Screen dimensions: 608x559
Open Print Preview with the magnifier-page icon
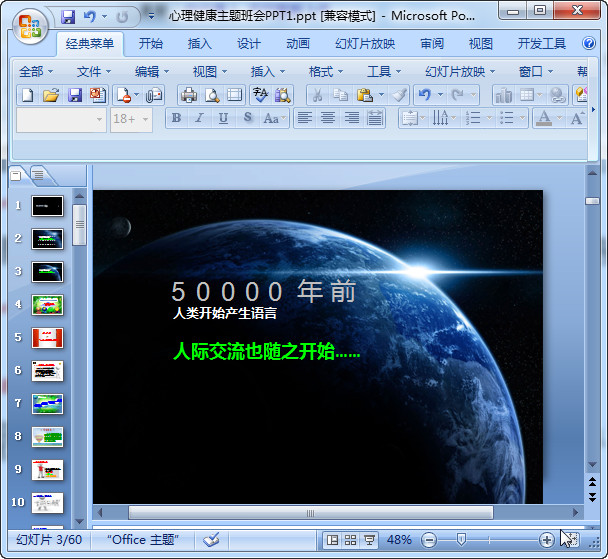coord(212,95)
